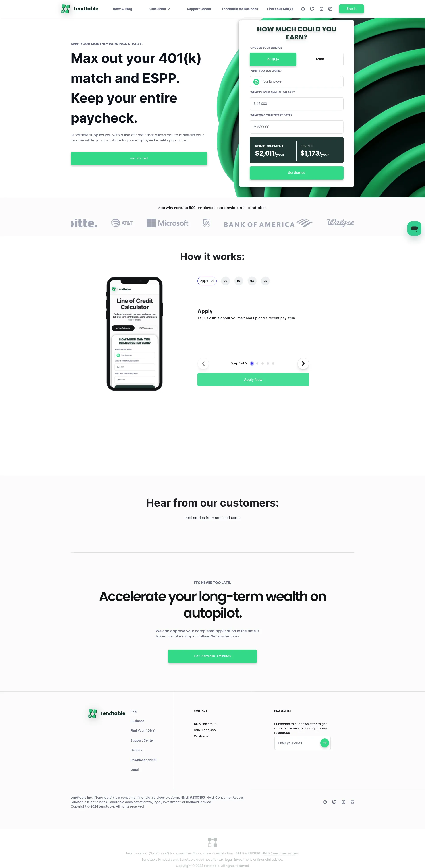Click the annual salary input field

(x=296, y=104)
